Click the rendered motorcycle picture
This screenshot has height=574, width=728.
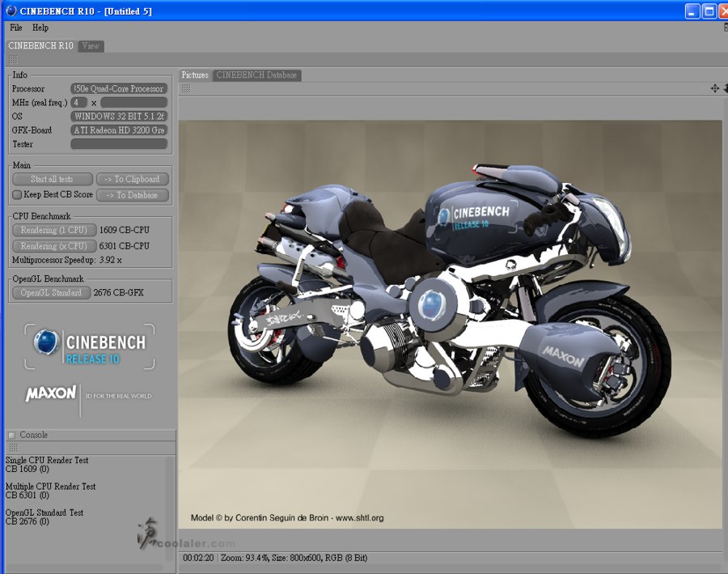(x=451, y=325)
